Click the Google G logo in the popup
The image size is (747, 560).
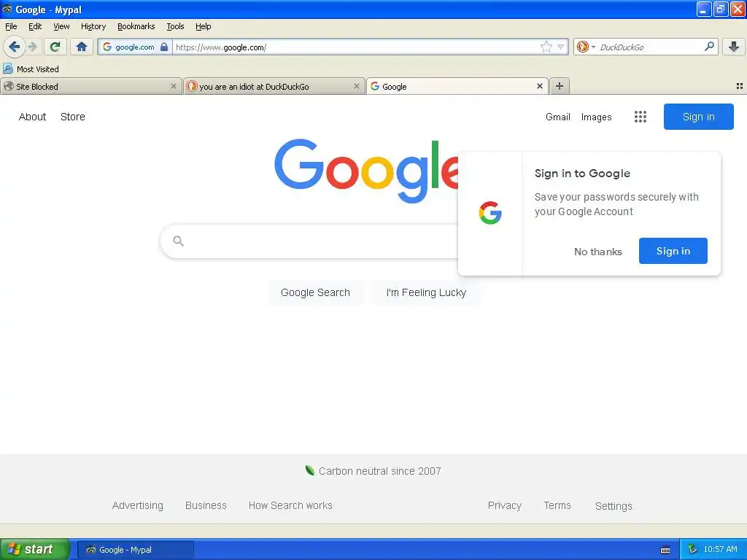coord(490,212)
